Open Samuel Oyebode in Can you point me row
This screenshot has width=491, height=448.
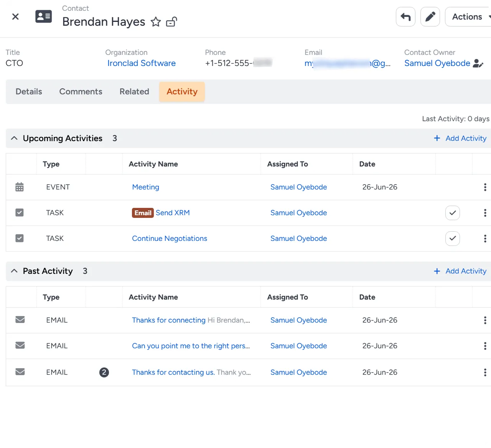[299, 346]
